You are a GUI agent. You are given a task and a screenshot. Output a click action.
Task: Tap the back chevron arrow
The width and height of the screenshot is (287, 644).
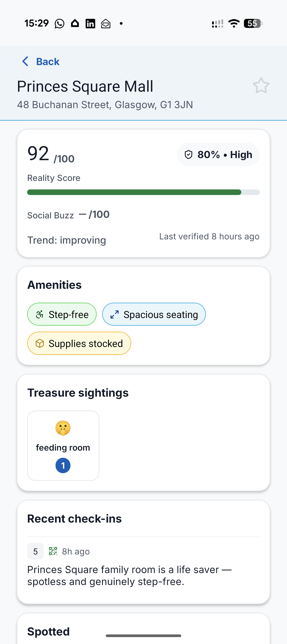[25, 61]
